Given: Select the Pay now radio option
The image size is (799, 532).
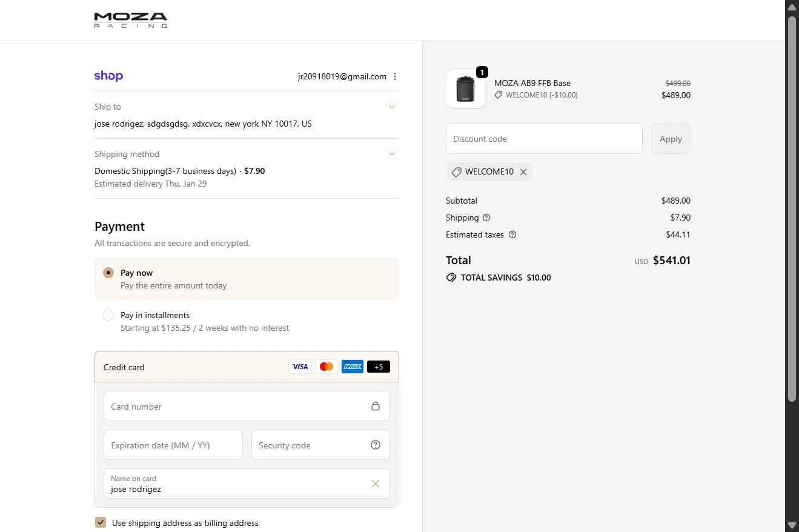Looking at the screenshot, I should (108, 273).
